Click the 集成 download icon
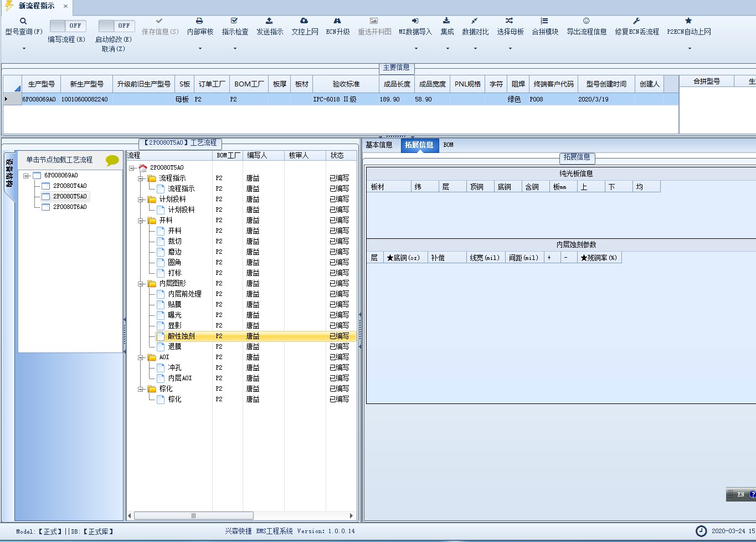756x542 pixels. 447,21
